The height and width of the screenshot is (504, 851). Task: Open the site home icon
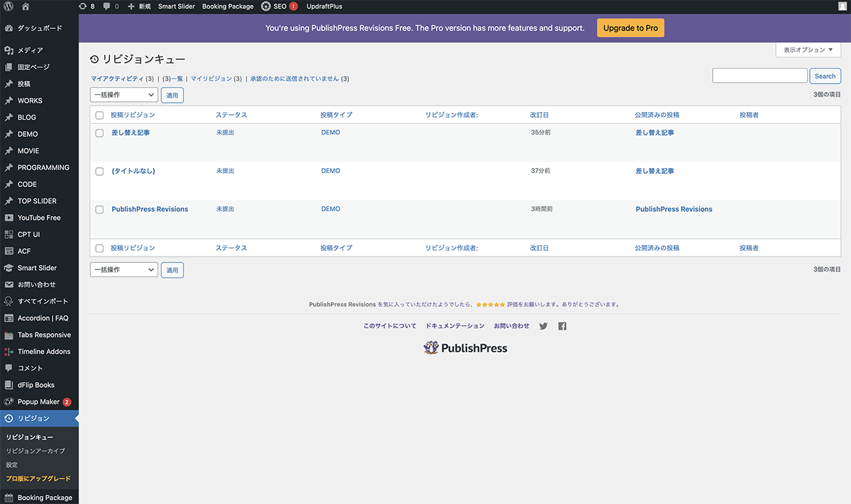coord(26,6)
